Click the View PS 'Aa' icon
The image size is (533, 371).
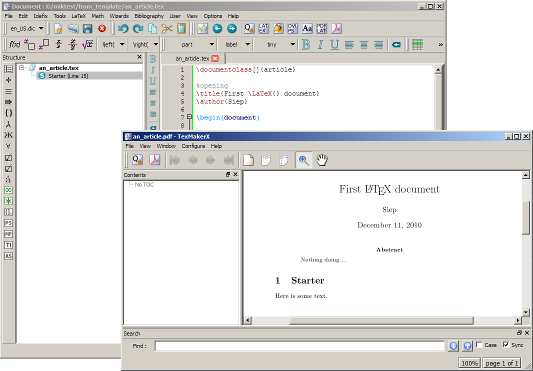coord(307,29)
